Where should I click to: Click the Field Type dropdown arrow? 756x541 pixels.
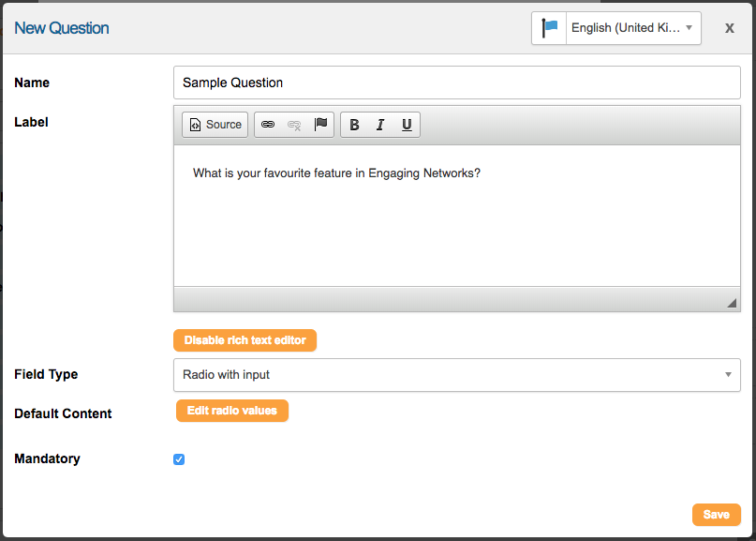[x=728, y=375]
